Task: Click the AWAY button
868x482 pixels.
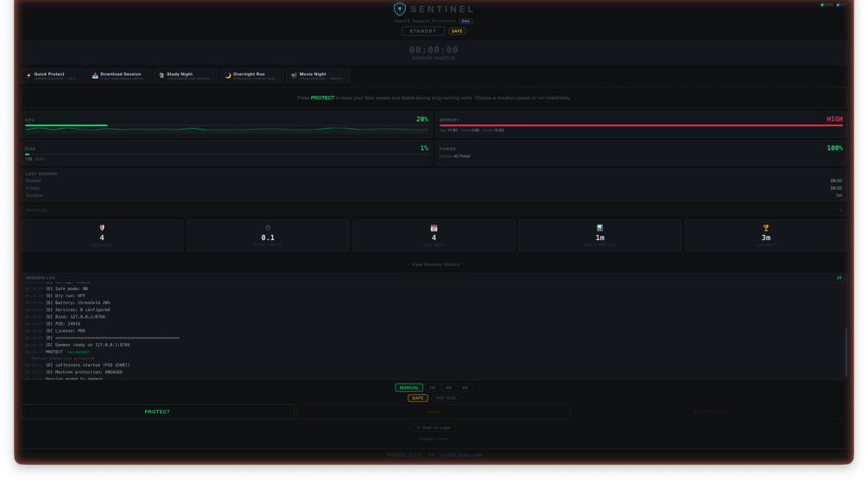Action: click(434, 412)
